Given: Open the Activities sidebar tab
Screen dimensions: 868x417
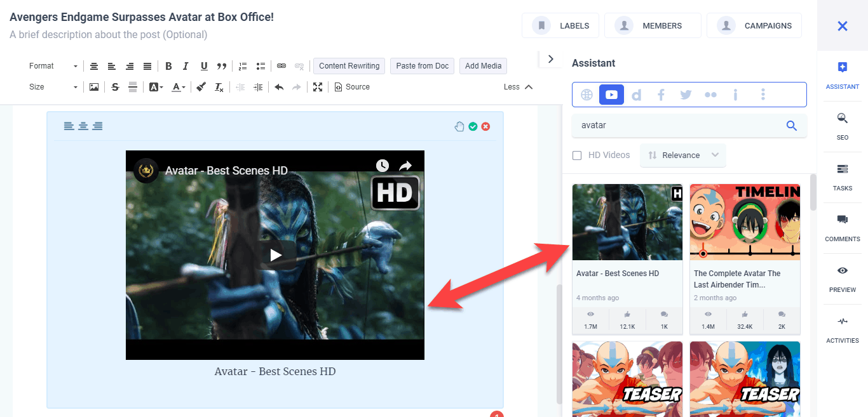Looking at the screenshot, I should click(x=843, y=329).
